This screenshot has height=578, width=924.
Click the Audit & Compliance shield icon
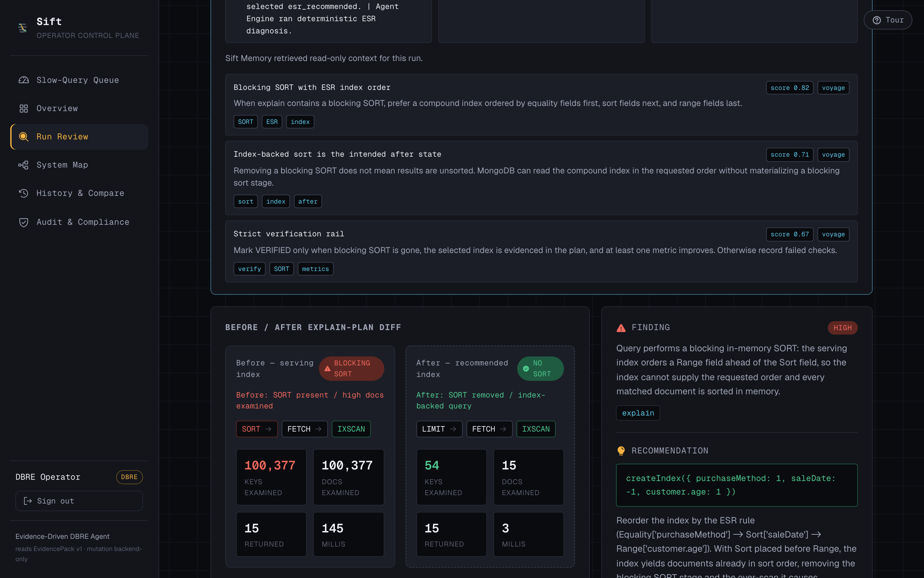tap(24, 222)
